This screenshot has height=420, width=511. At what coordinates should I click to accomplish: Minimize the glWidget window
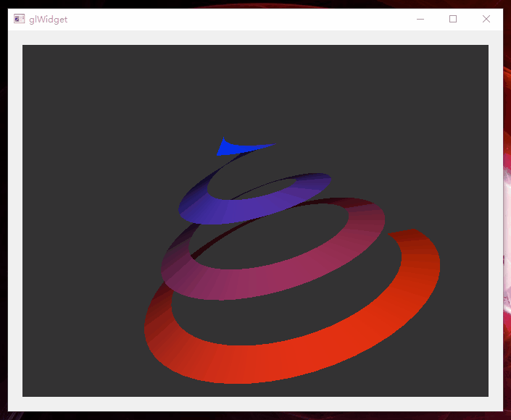(420, 20)
